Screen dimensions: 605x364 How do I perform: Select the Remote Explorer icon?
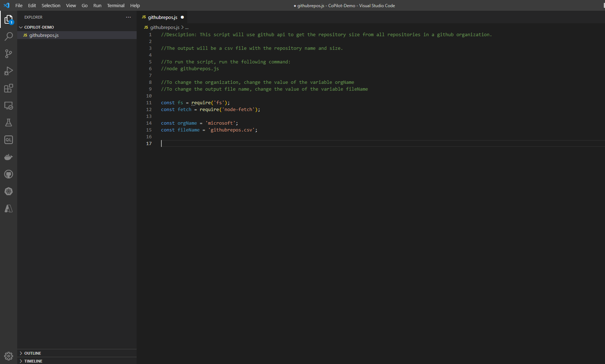coord(9,106)
